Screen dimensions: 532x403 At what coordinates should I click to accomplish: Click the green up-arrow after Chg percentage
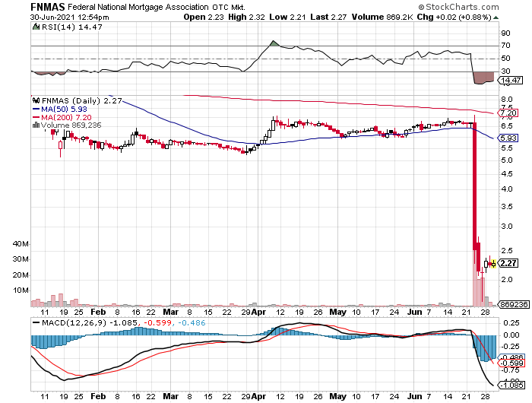[496, 17]
